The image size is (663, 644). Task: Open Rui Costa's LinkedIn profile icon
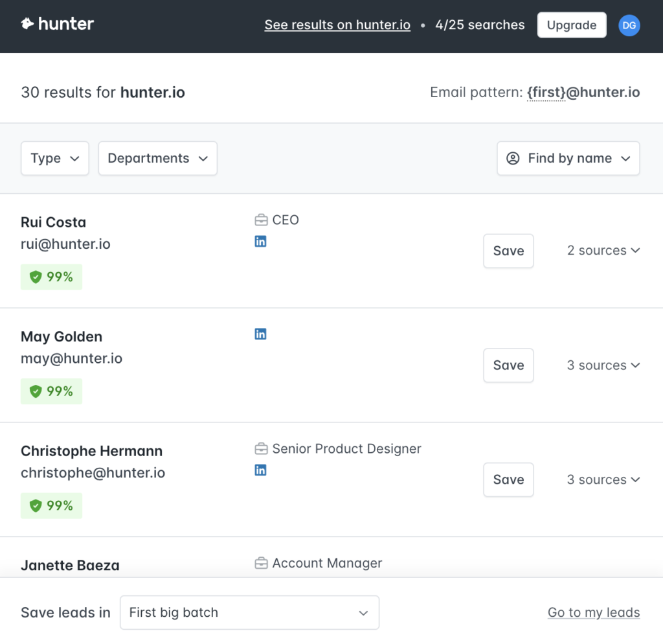[260, 241]
